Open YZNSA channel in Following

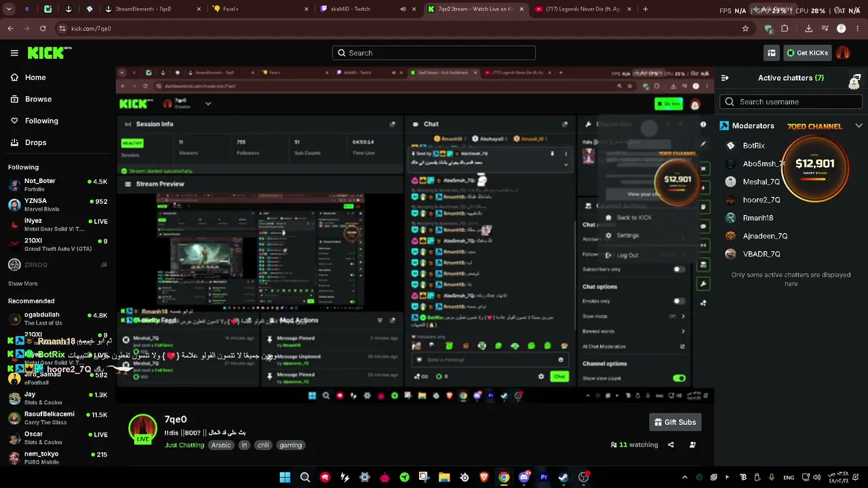point(58,205)
